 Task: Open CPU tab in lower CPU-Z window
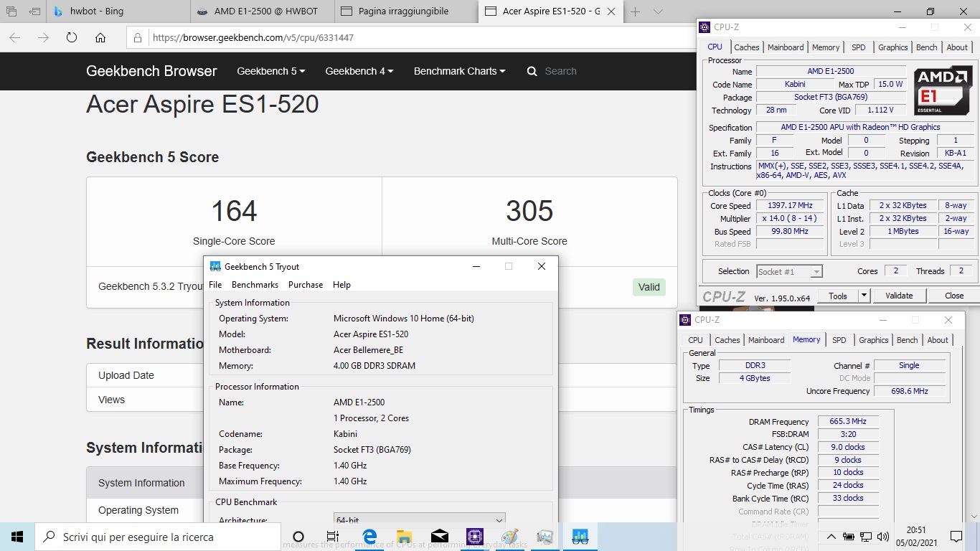click(x=695, y=340)
